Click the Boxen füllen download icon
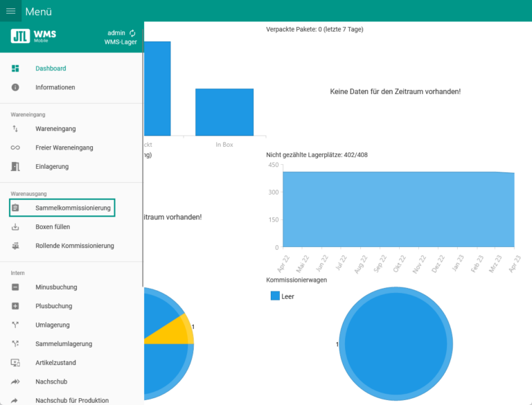Screen dimensions: 532x405 point(15,227)
